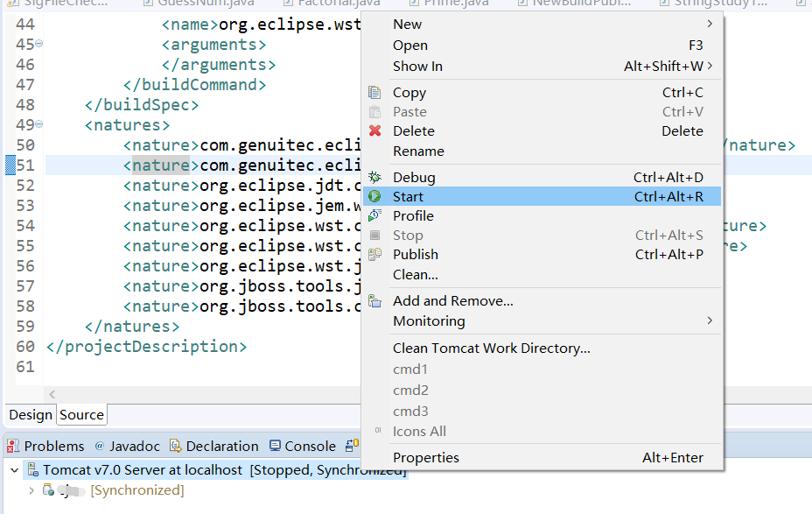Click the </buildCommand> tag on line 47

click(195, 84)
